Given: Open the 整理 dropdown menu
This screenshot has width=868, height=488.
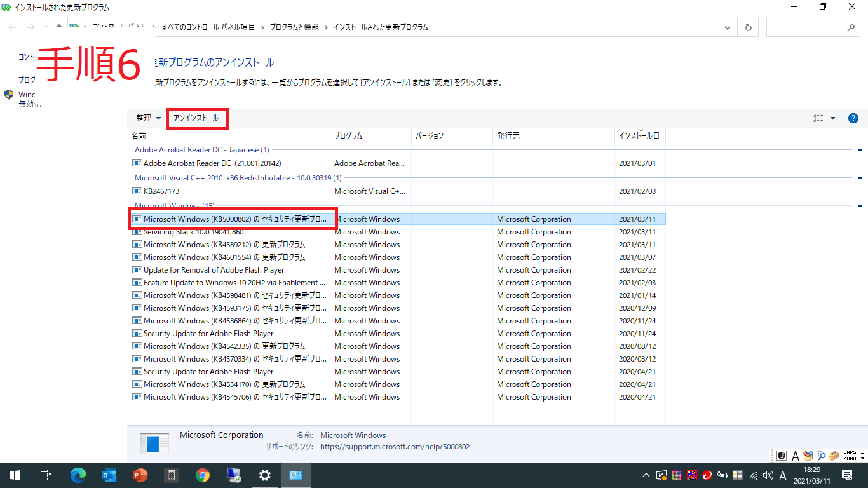Looking at the screenshot, I should point(148,118).
